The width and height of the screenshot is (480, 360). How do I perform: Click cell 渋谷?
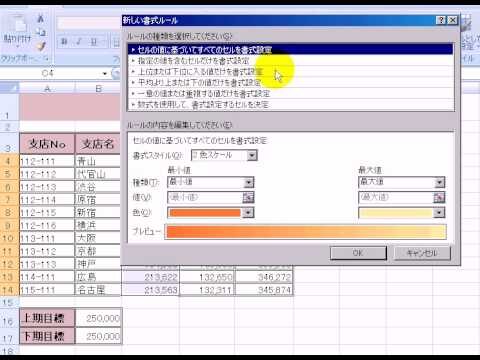pos(98,187)
